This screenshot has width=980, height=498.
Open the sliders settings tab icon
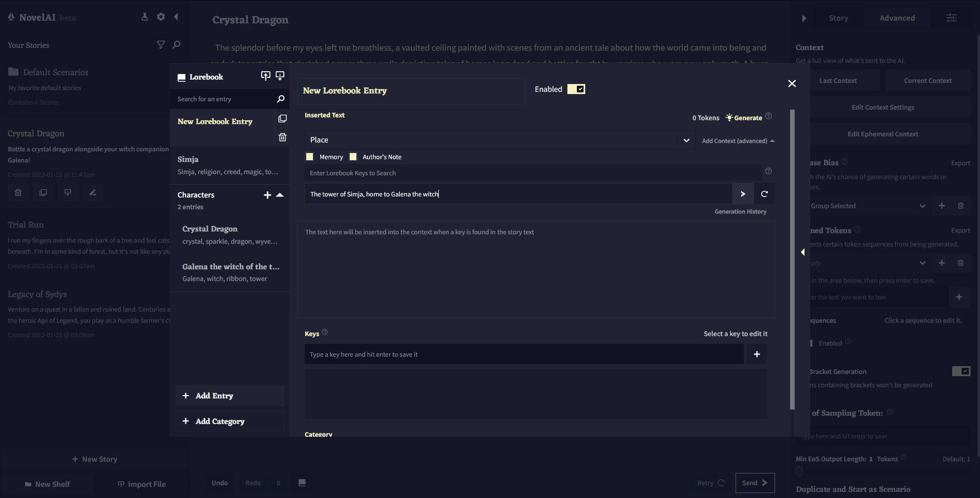tap(952, 18)
